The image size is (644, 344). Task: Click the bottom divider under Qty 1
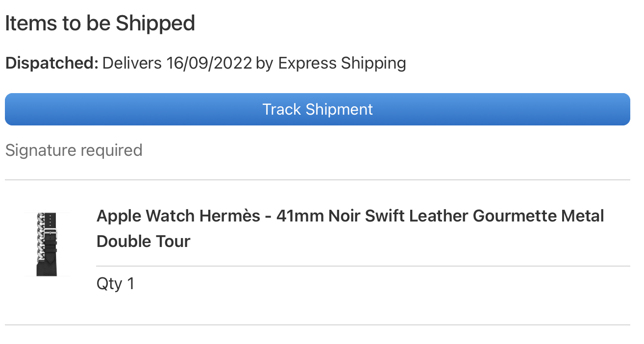pos(317,325)
